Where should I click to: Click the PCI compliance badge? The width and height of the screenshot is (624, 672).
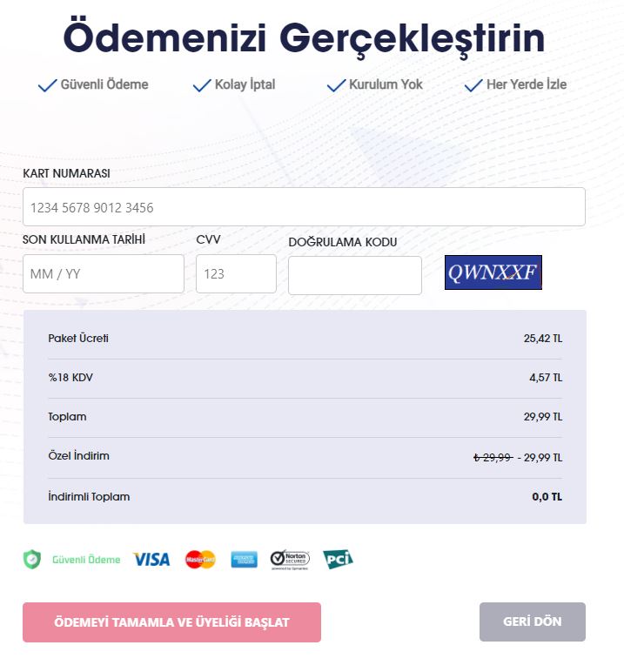[x=339, y=560]
